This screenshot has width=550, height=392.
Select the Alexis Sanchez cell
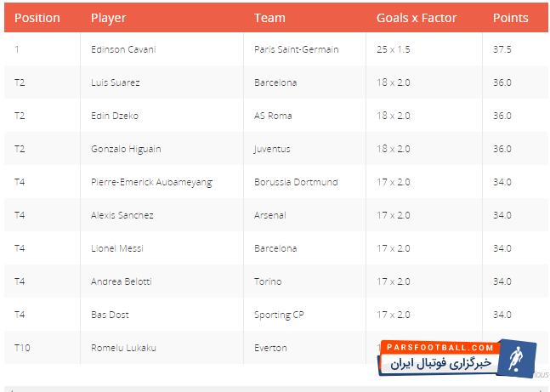pos(122,215)
